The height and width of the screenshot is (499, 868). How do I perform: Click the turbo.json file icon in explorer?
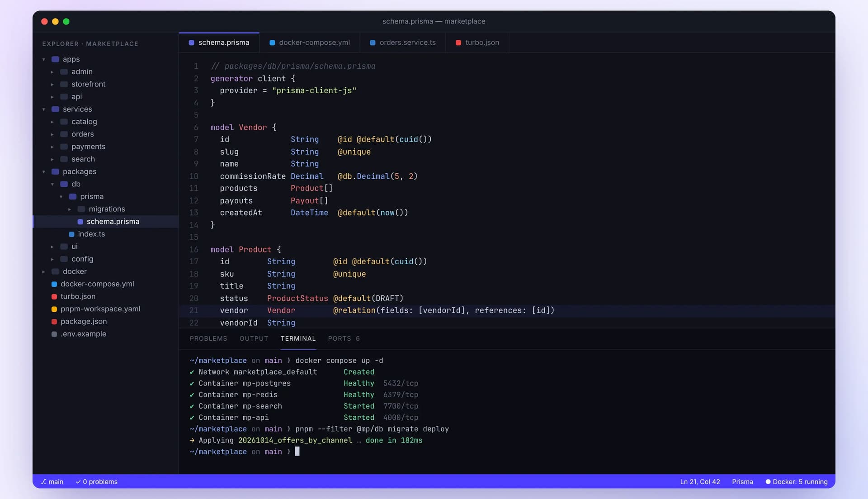(x=54, y=296)
